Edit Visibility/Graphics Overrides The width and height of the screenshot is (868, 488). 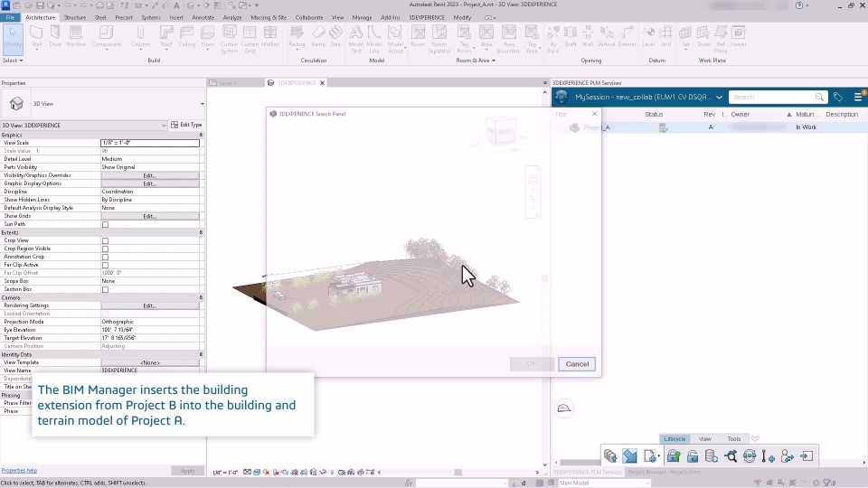(x=150, y=175)
